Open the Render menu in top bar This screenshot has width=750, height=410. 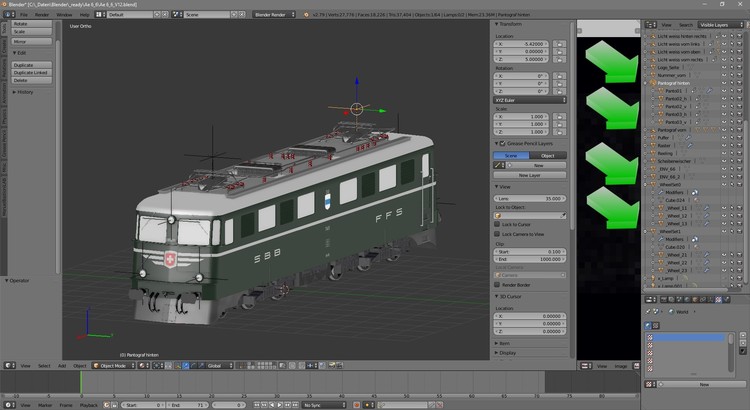pos(42,15)
